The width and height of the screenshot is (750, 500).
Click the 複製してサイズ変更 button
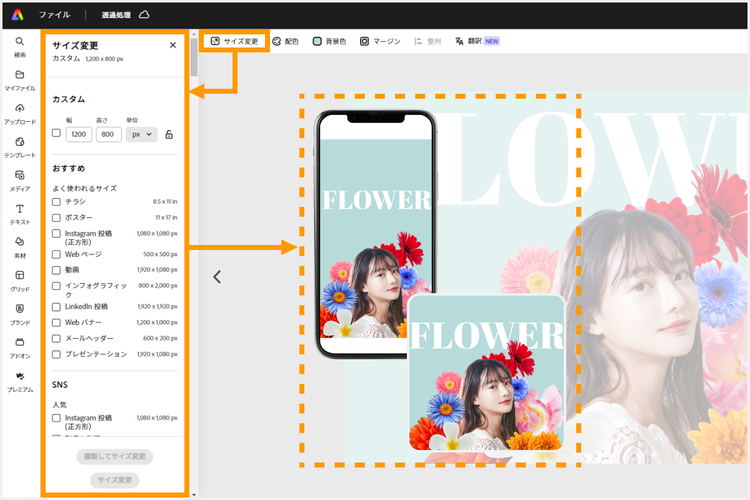click(115, 456)
